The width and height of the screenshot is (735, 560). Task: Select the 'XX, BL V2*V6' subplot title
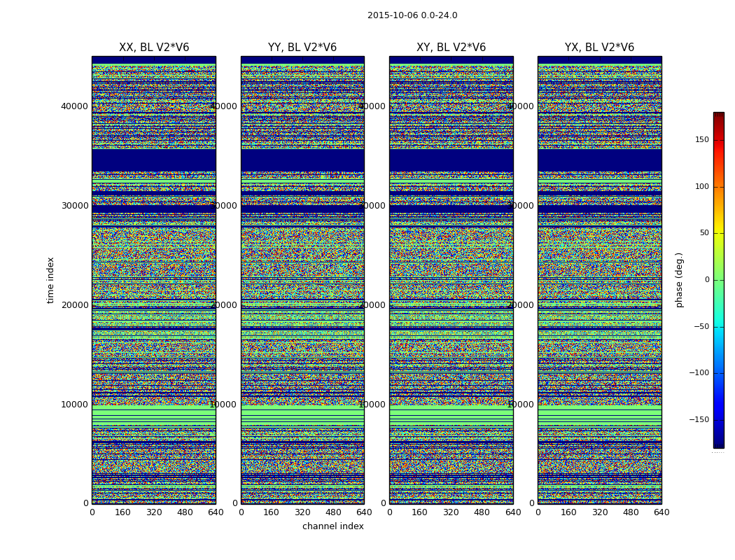coord(154,48)
